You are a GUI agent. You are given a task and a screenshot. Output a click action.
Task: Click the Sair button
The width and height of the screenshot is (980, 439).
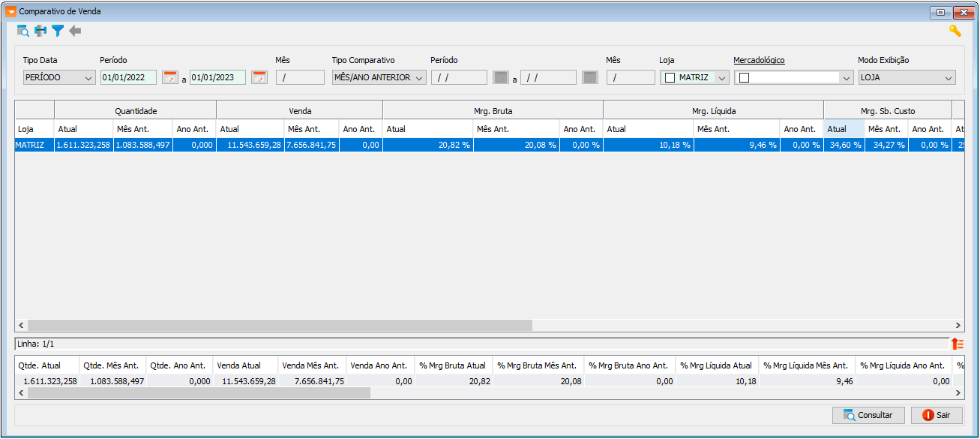point(937,415)
